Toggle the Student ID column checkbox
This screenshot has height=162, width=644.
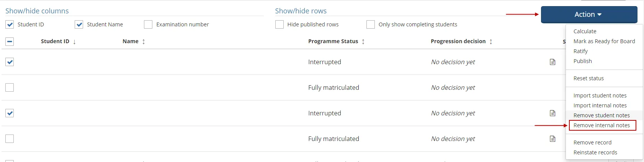(x=10, y=24)
